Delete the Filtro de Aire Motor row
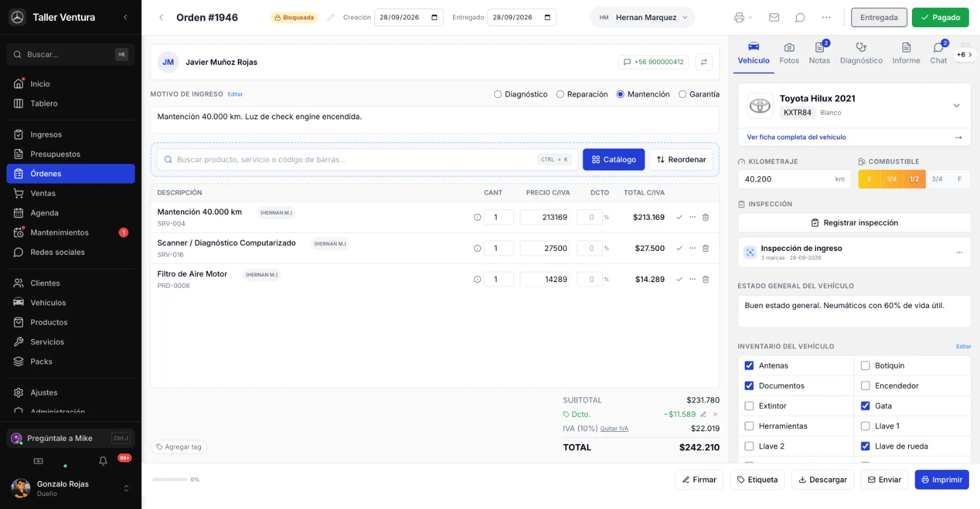 click(706, 279)
